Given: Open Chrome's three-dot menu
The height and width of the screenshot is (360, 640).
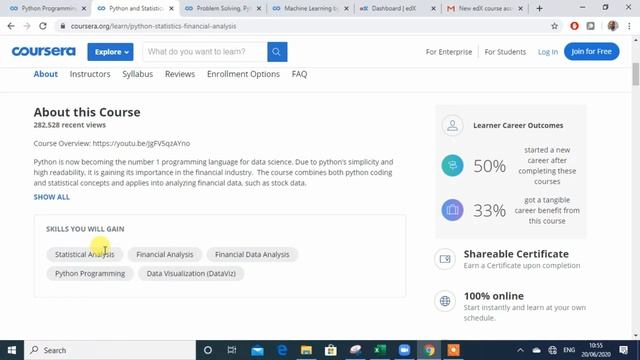Looking at the screenshot, I should coord(629,26).
